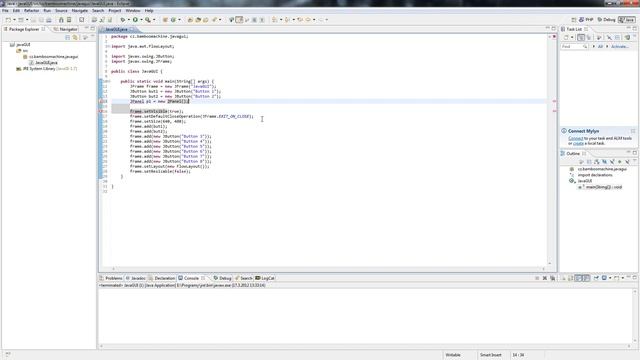Collapse All in Package Explorer toolbar
This screenshot has height=360, width=640.
tap(68, 38)
